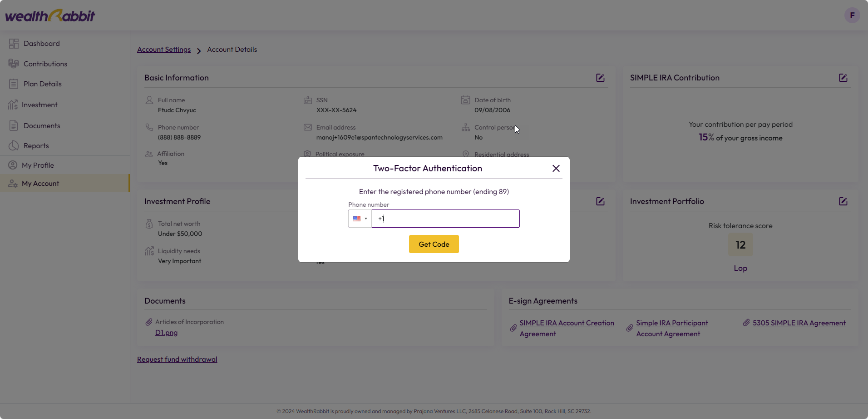Image resolution: width=868 pixels, height=419 pixels.
Task: Click the user avatar F icon
Action: [x=852, y=15]
